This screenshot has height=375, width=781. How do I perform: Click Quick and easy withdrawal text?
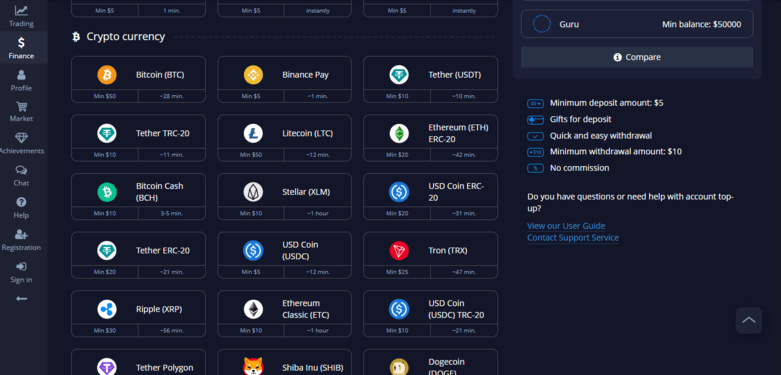click(601, 135)
